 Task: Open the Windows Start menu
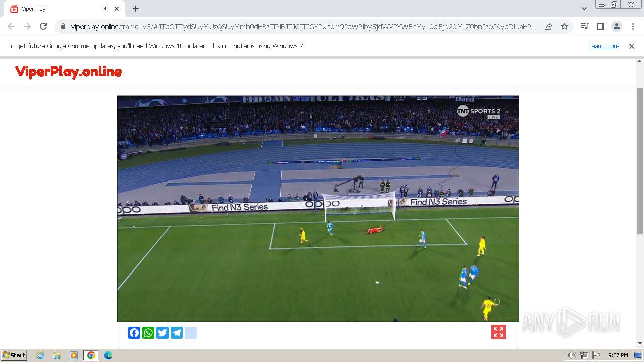[x=14, y=355]
